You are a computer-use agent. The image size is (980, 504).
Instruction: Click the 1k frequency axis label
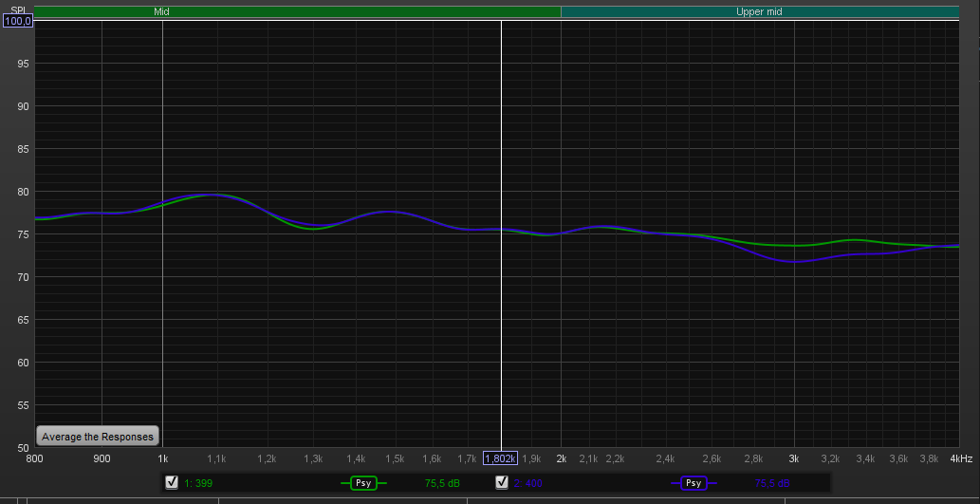[162, 459]
